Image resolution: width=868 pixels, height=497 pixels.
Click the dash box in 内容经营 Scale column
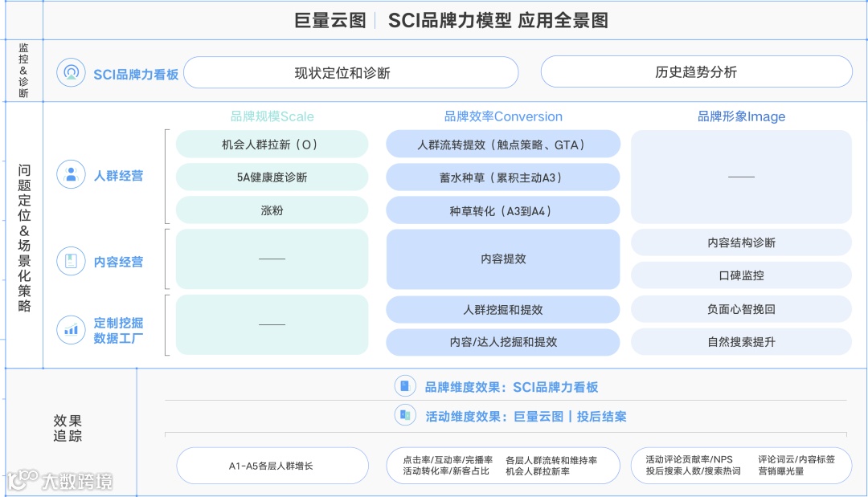coord(272,259)
